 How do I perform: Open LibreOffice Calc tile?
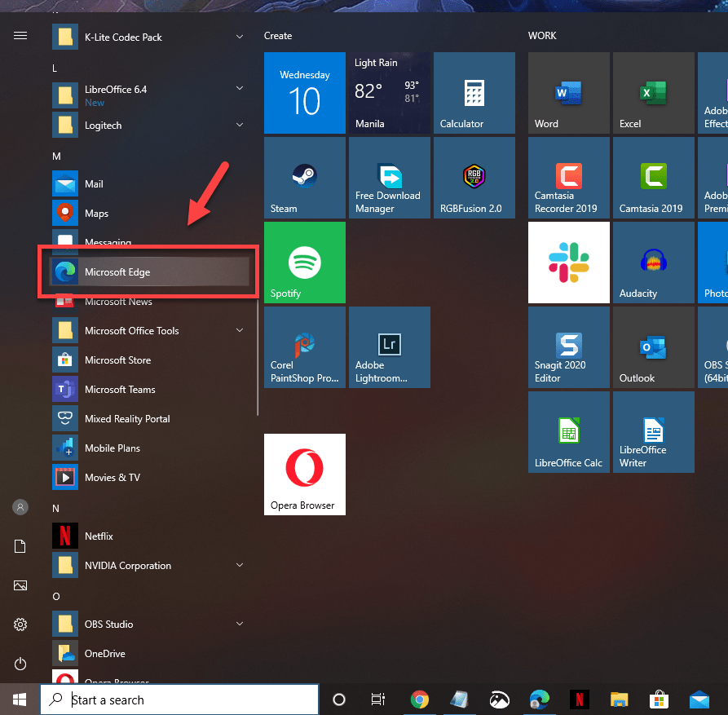[569, 432]
